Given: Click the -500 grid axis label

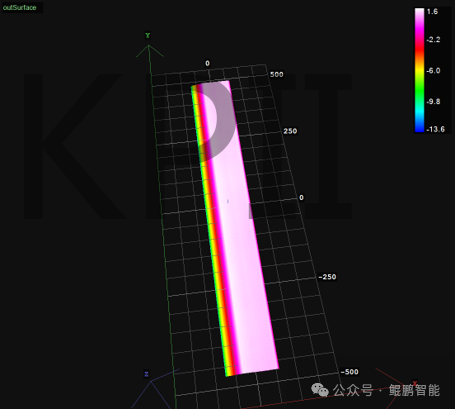Looking at the screenshot, I should (x=350, y=372).
